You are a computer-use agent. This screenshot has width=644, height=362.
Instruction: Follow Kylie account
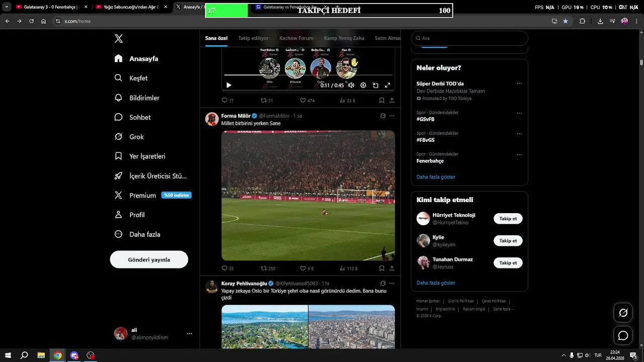508,241
